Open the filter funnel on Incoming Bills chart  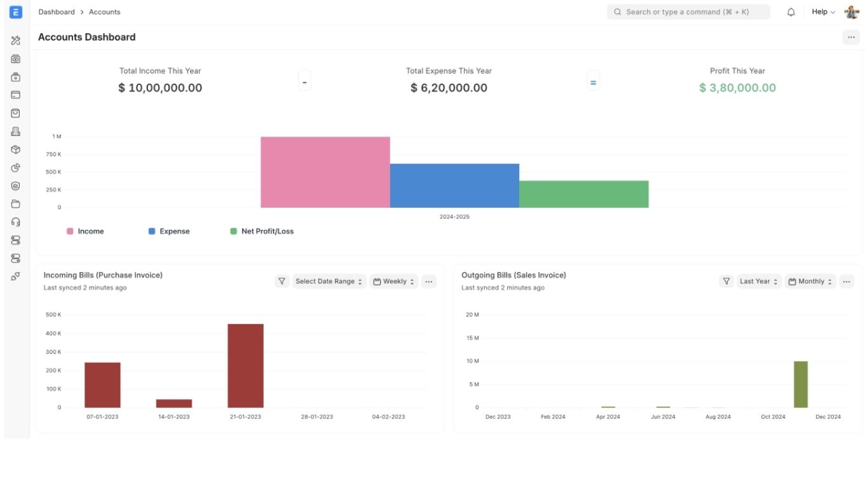point(281,281)
